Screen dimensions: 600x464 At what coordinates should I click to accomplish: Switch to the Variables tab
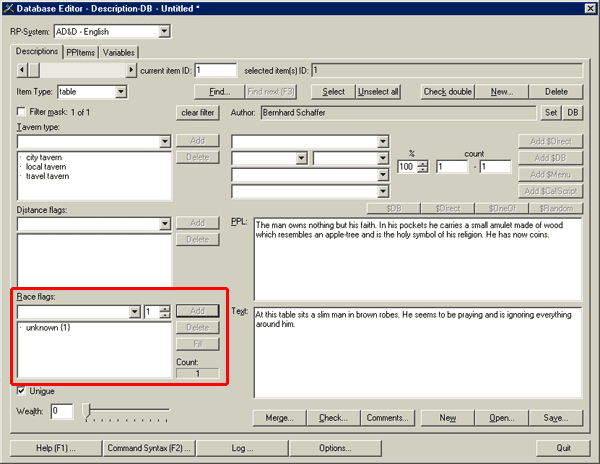pyautogui.click(x=118, y=52)
